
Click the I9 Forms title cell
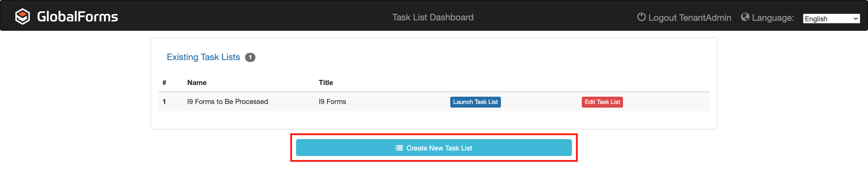[x=332, y=102]
